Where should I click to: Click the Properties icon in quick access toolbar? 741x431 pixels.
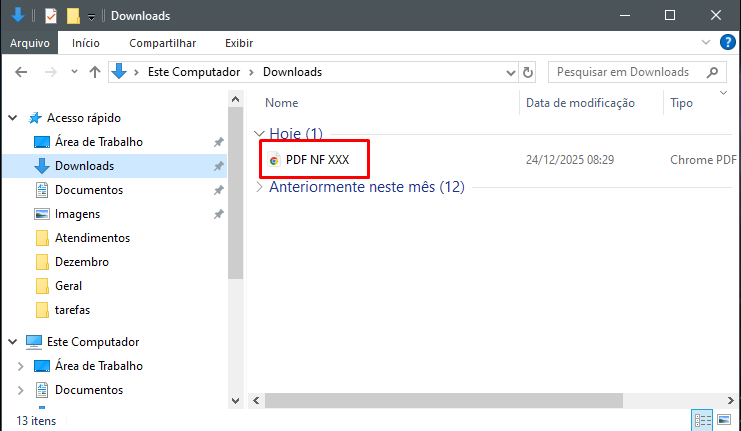click(51, 16)
